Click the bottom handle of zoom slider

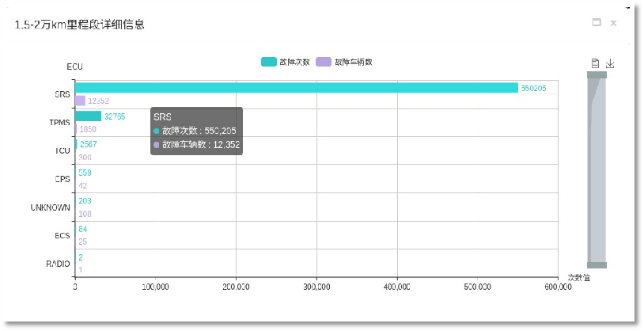point(597,264)
